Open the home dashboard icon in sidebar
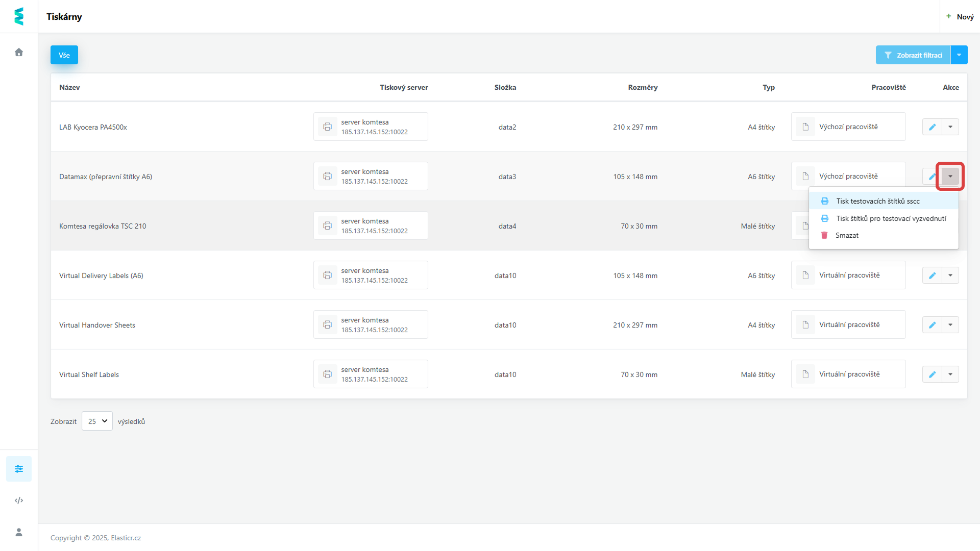Screen dimensions: 980x551 click(x=19, y=53)
